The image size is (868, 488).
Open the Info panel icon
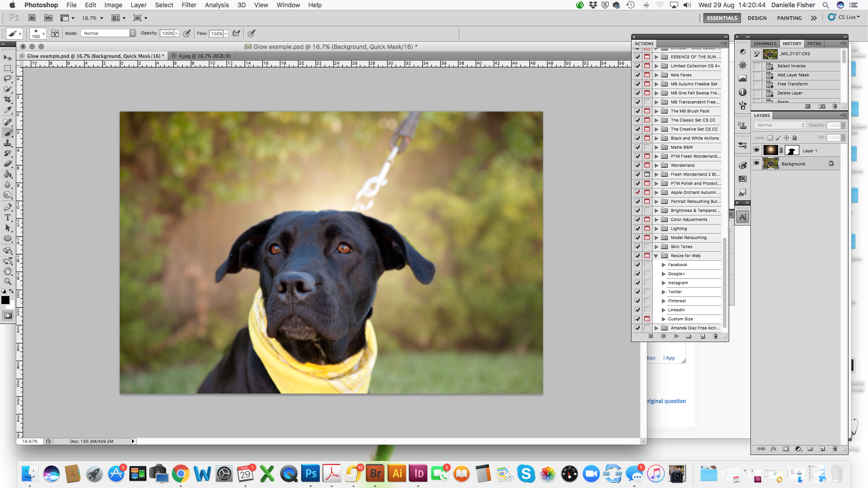(742, 92)
